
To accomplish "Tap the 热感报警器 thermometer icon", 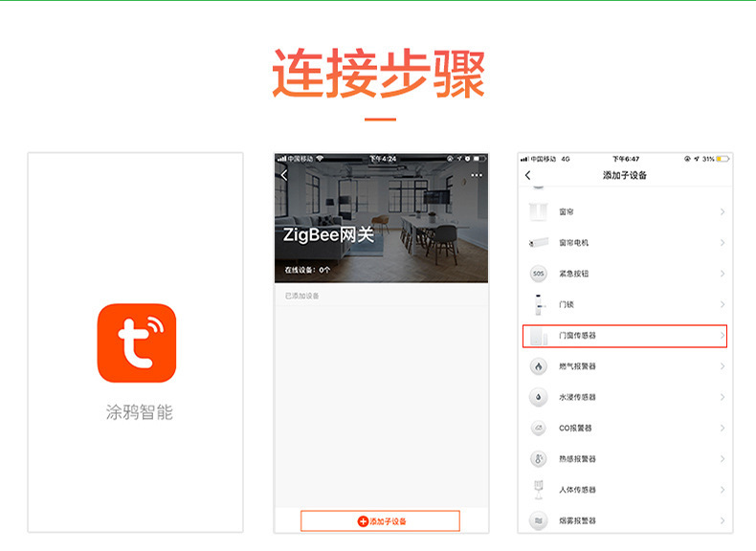I will point(538,459).
